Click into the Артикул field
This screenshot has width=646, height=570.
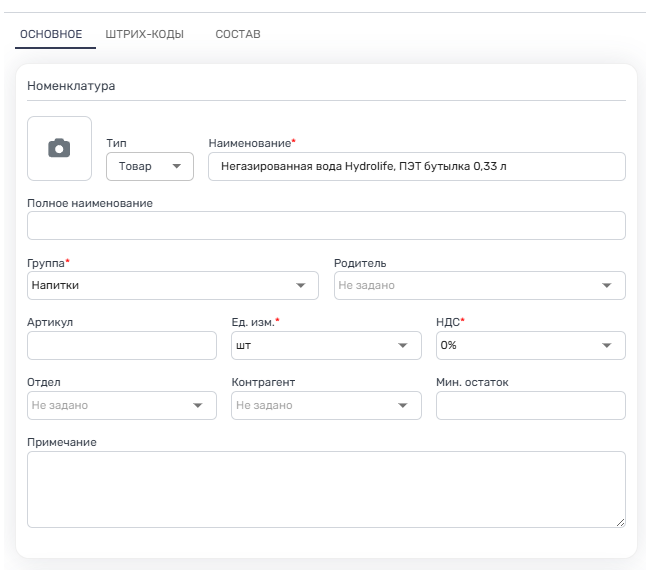coord(121,346)
